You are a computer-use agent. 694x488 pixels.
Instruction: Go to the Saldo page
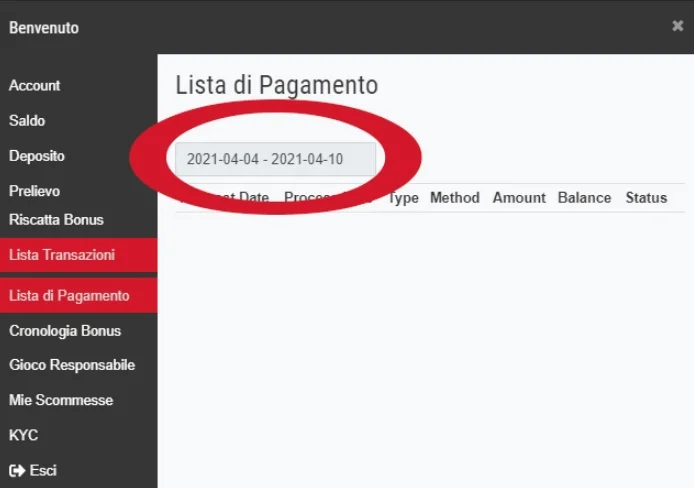click(x=27, y=121)
